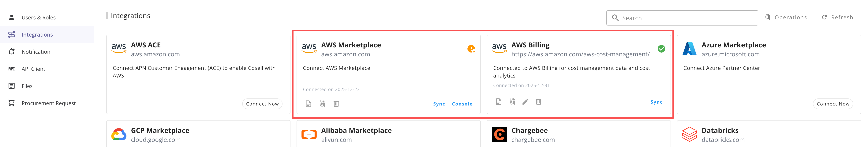Viewport: 868px width, 147px height.
Task: Open the Files section from the sidebar
Action: pyautogui.click(x=11, y=86)
